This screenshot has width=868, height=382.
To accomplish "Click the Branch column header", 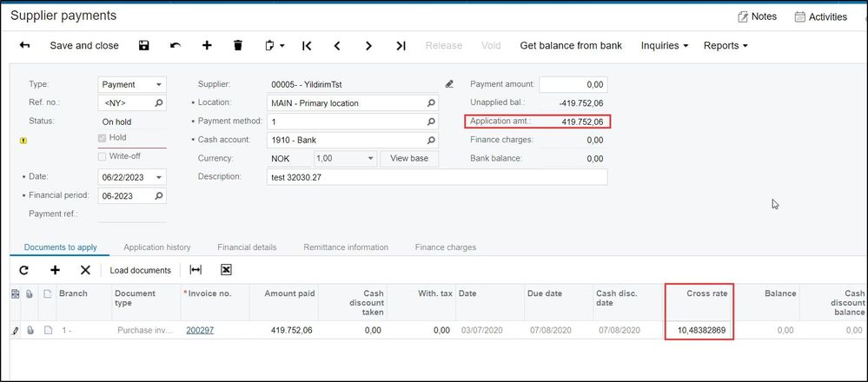I will click(83, 302).
